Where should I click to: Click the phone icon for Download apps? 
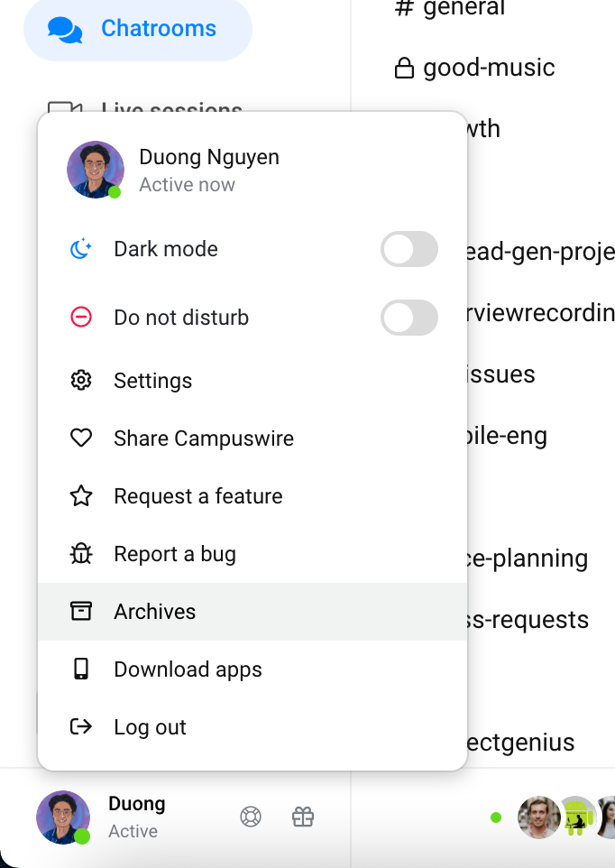(81, 669)
